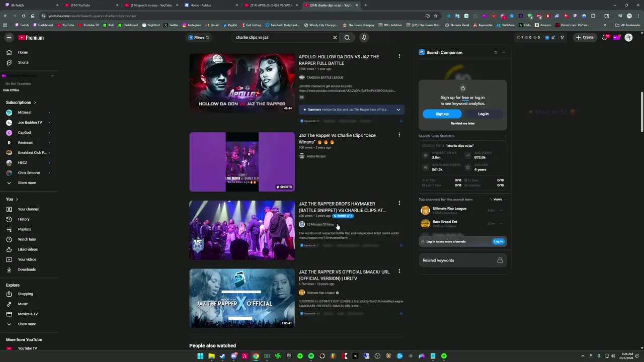Open the YouTube hamburger guide menu

(9, 37)
